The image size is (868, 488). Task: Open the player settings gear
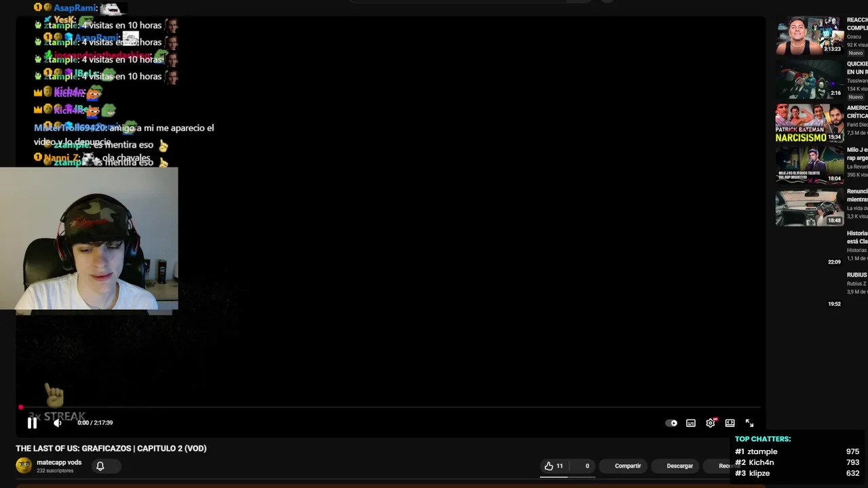click(x=710, y=423)
